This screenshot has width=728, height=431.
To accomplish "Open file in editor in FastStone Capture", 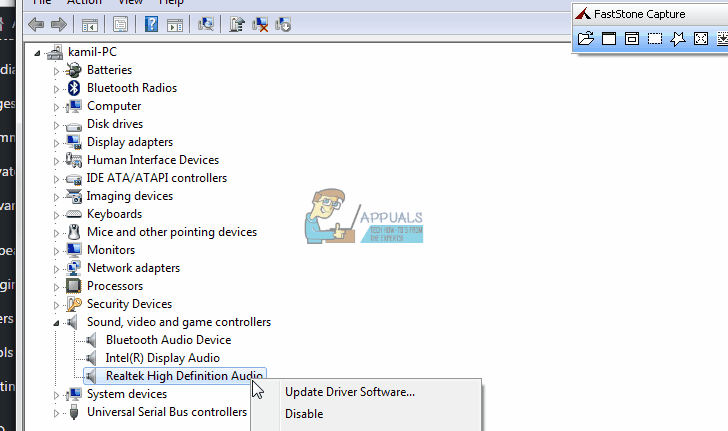I will 586,39.
